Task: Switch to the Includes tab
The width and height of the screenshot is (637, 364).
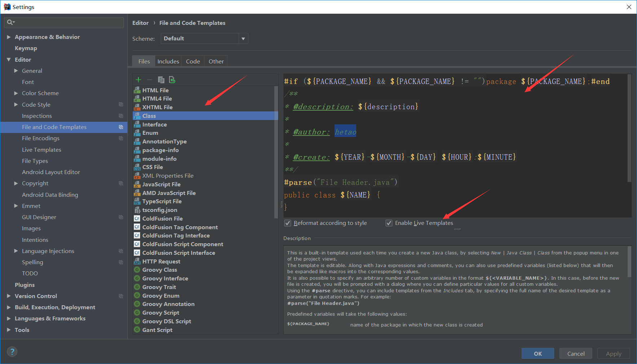Action: [168, 61]
